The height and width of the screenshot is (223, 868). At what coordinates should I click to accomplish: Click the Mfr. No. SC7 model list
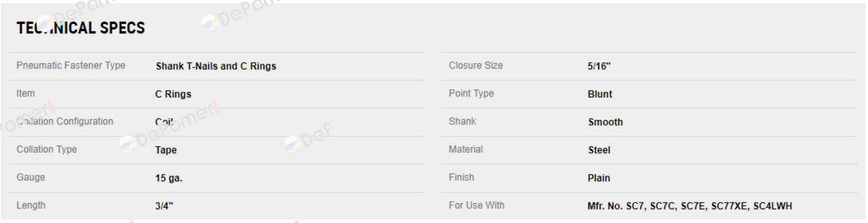click(690, 206)
